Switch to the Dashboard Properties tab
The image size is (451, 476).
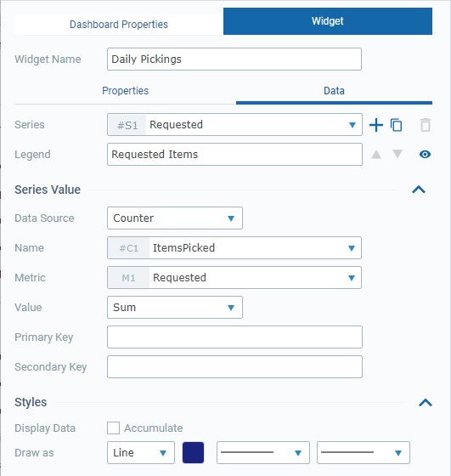[119, 25]
